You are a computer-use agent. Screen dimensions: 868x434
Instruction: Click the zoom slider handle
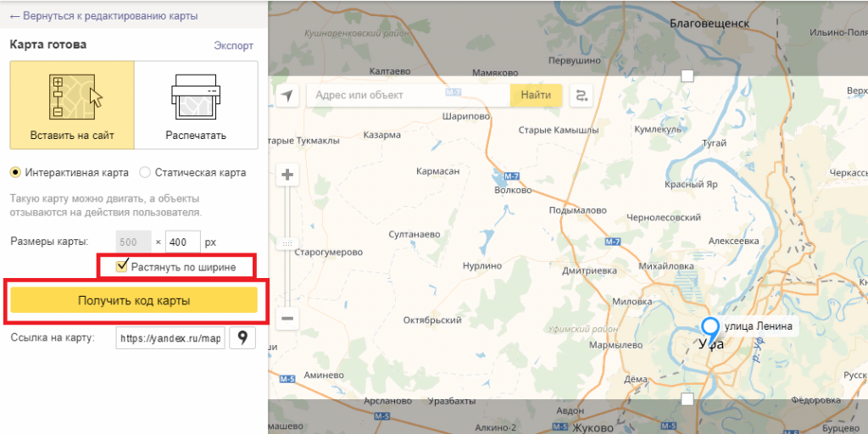[287, 243]
